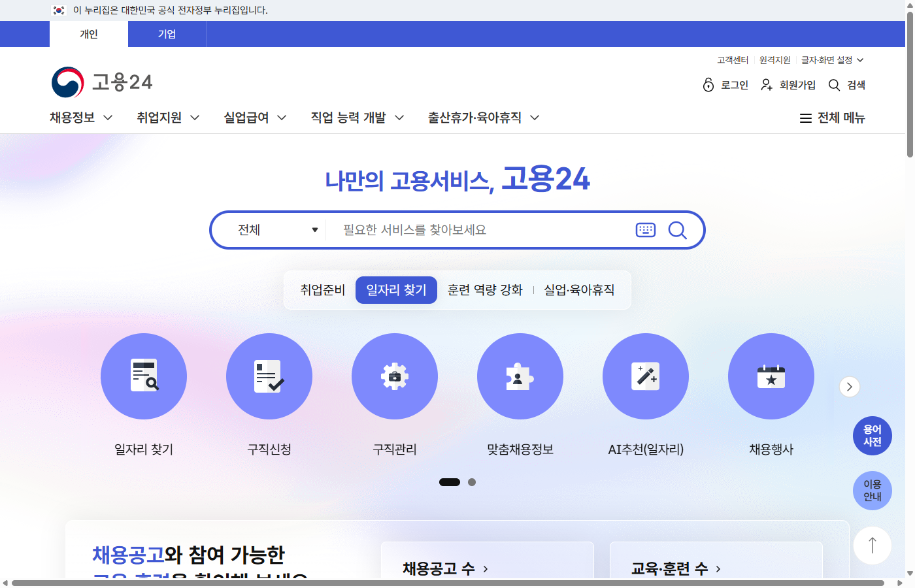This screenshot has height=588, width=915.
Task: Open 맞춤채용정보 via the puzzle icon
Action: (x=520, y=376)
